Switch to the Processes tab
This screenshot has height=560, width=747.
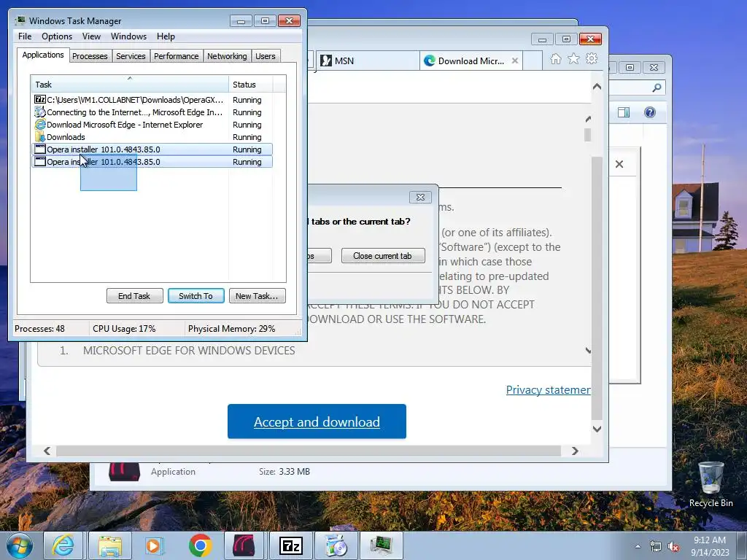click(90, 56)
